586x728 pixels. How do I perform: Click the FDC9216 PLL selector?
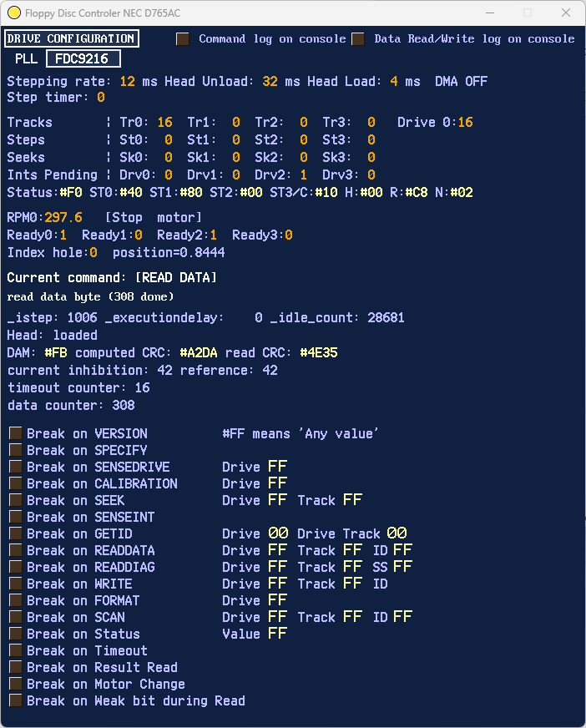pyautogui.click(x=83, y=59)
